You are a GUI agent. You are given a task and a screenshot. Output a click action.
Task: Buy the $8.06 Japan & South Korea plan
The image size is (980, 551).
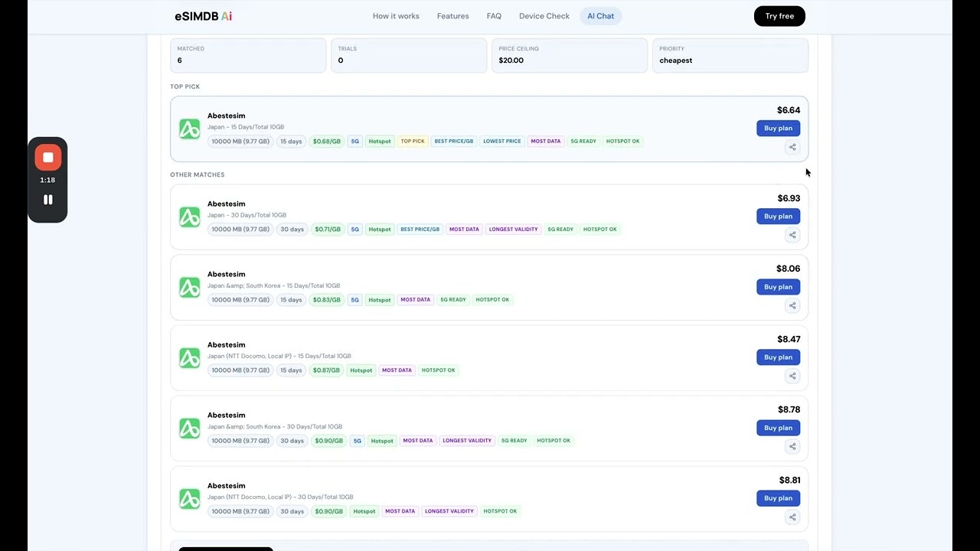click(778, 286)
